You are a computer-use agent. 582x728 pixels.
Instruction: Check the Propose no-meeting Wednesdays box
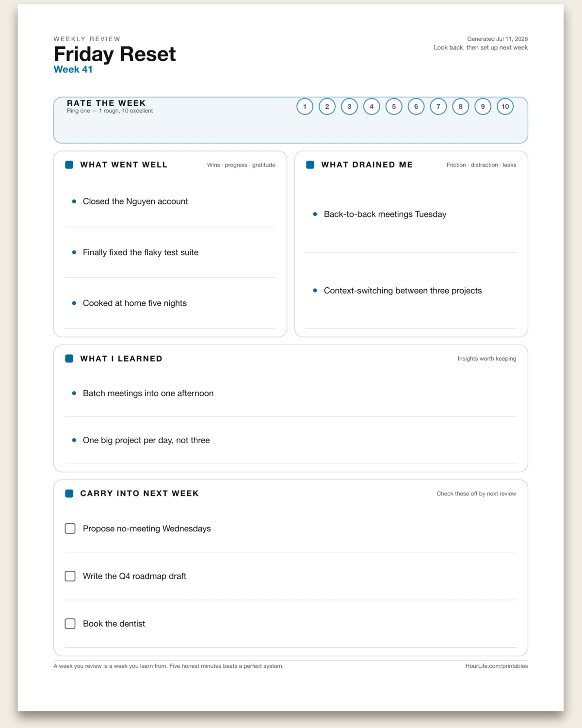pos(70,529)
